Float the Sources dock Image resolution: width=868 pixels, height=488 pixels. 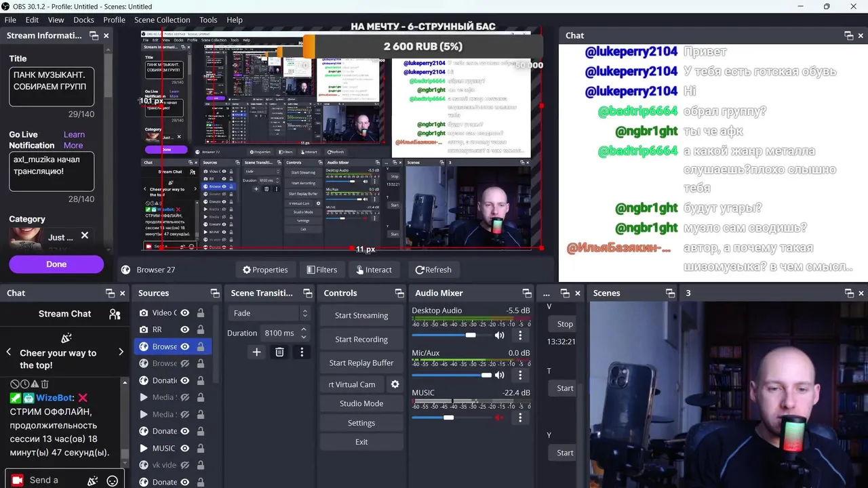(215, 293)
